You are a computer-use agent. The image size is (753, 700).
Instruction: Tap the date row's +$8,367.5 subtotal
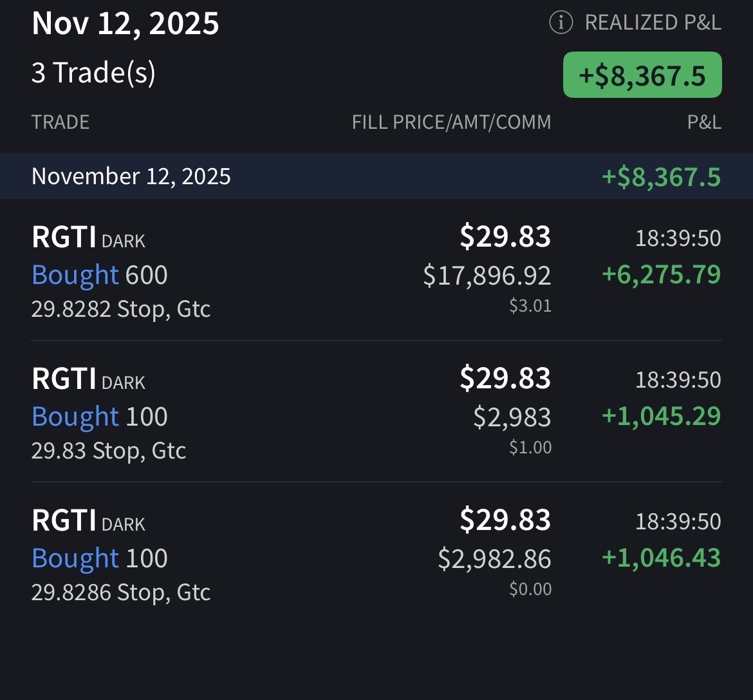click(661, 176)
